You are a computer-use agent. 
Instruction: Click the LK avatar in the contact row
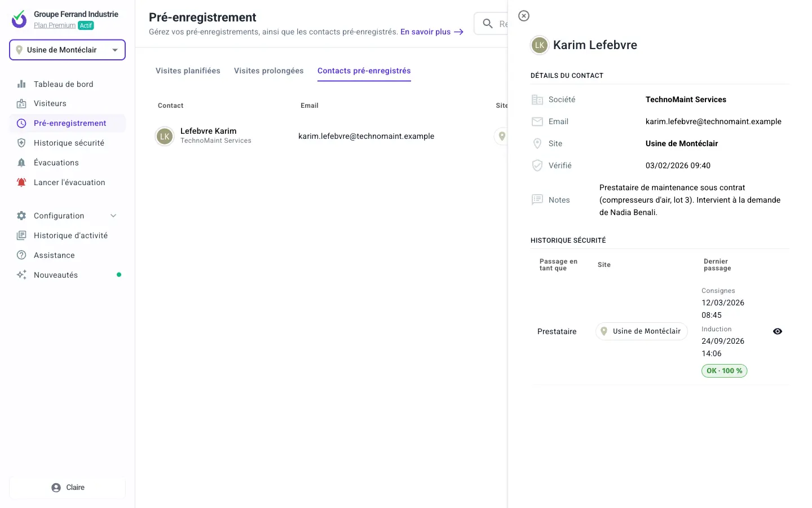coord(165,136)
